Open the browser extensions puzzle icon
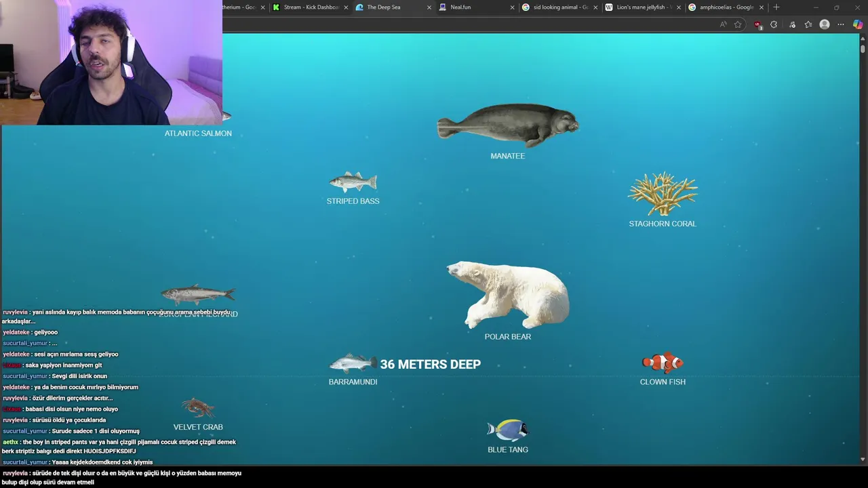Image resolution: width=868 pixels, height=488 pixels. click(774, 24)
